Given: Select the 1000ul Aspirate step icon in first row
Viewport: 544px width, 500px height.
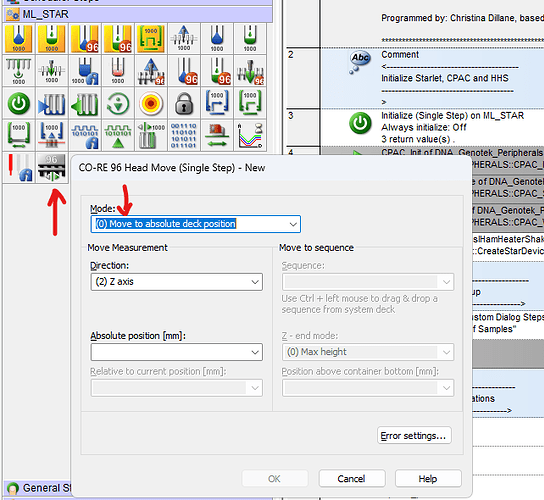Looking at the screenshot, I should point(19,39).
